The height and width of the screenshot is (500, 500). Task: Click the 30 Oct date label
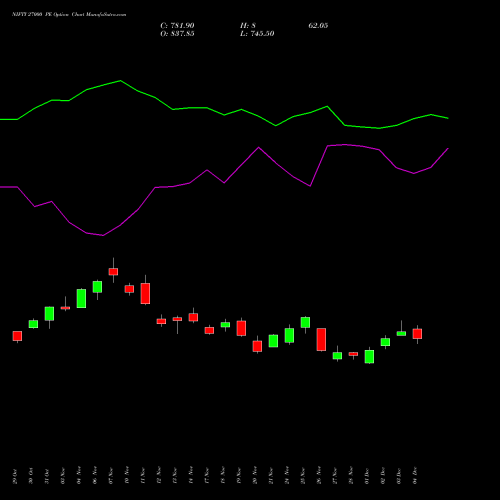[31, 476]
